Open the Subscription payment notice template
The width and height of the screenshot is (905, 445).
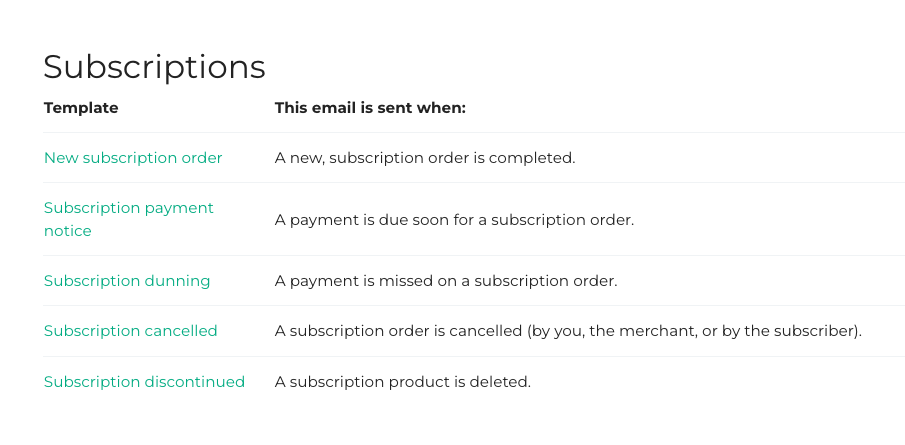pyautogui.click(x=128, y=208)
